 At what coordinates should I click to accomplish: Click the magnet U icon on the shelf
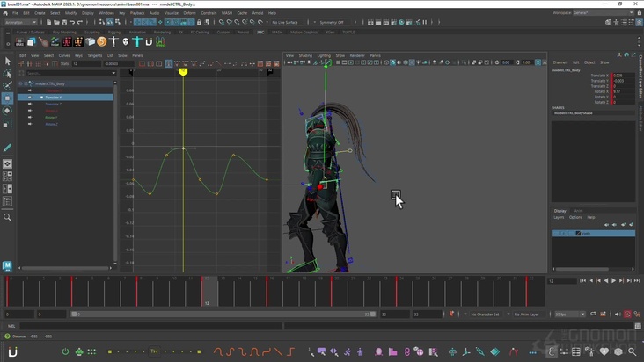click(x=149, y=41)
